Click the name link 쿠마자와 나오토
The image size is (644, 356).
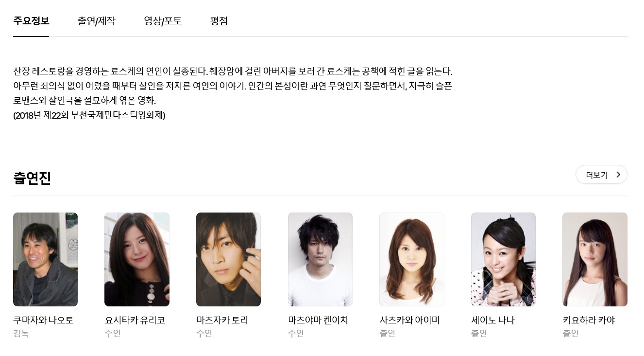(43, 320)
